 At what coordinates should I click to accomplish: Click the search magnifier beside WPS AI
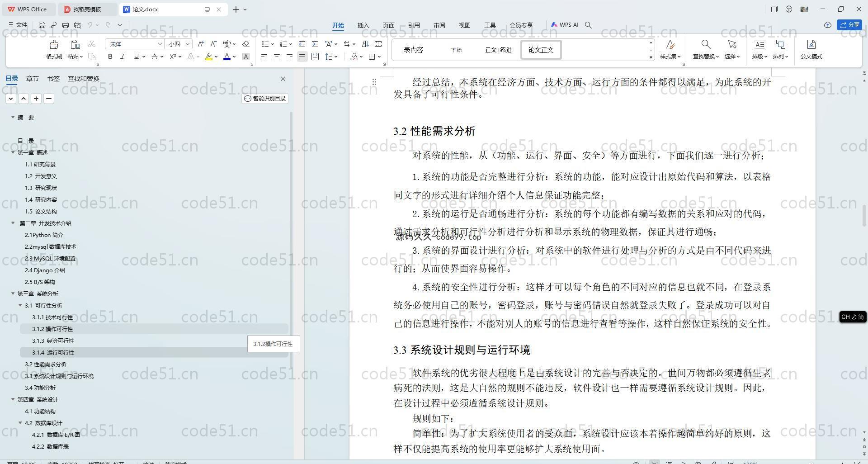point(588,25)
